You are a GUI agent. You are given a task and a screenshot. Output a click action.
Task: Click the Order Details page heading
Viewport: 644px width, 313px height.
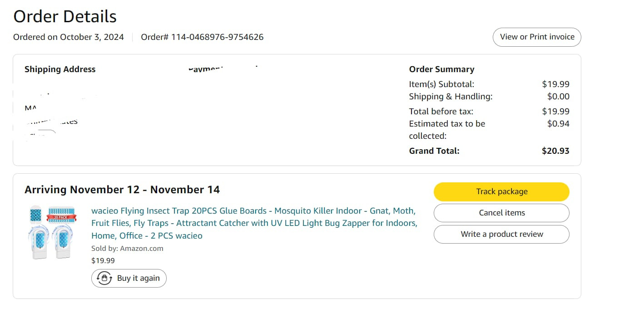tap(65, 17)
